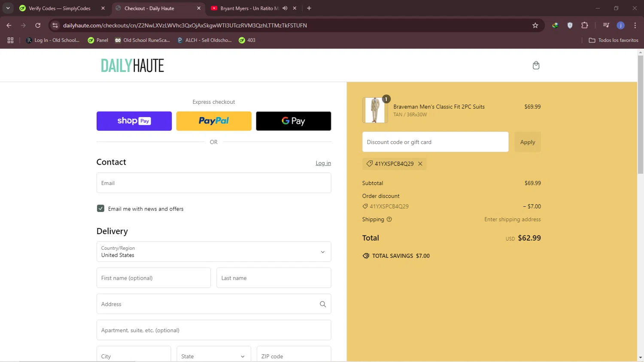The height and width of the screenshot is (362, 644).
Task: Click Apply discount button
Action: point(528,142)
